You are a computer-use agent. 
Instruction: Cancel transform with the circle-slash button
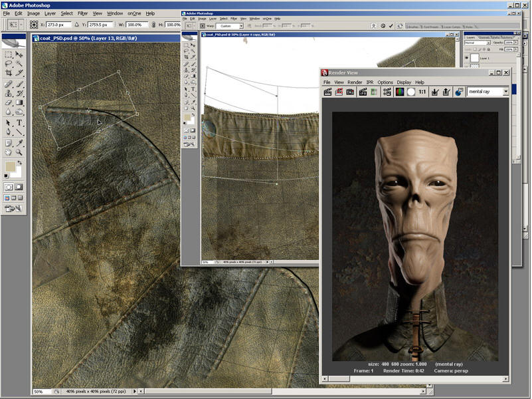click(383, 26)
